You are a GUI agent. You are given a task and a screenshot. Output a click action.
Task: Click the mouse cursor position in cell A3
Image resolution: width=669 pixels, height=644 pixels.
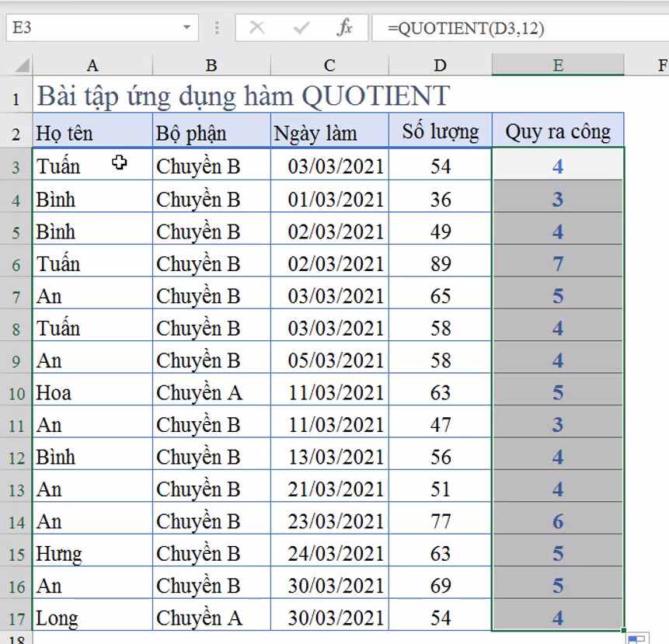118,164
